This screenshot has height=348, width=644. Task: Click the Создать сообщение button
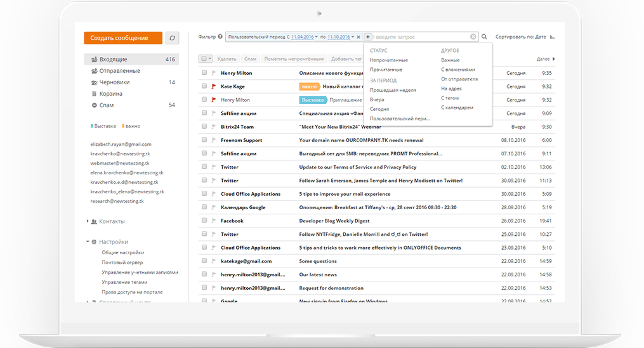pyautogui.click(x=123, y=38)
